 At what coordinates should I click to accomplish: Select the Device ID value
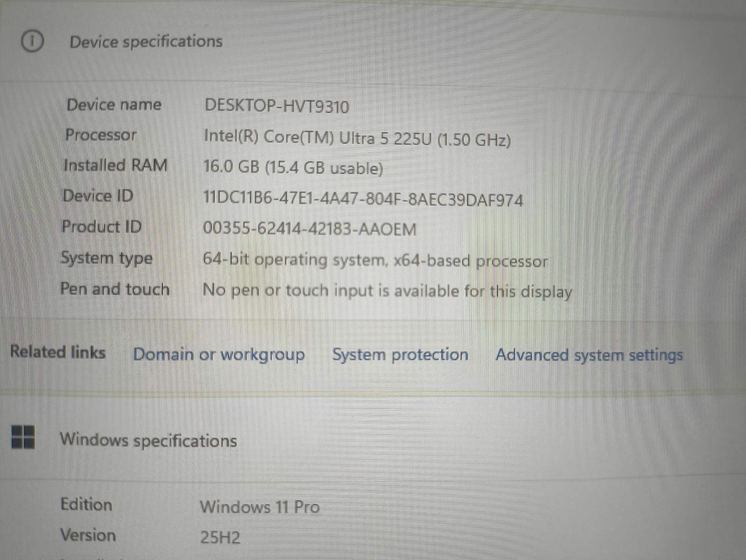[364, 199]
